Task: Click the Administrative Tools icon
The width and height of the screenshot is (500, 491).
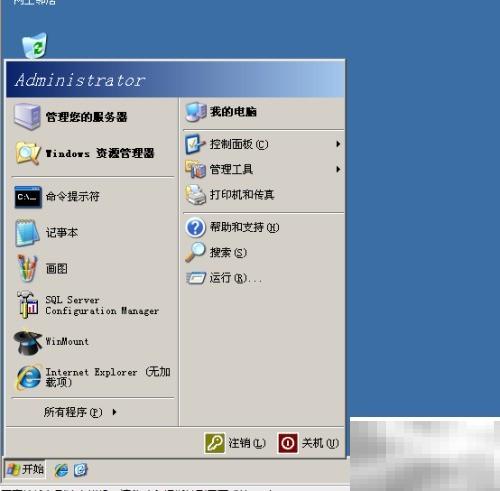Action: click(196, 169)
